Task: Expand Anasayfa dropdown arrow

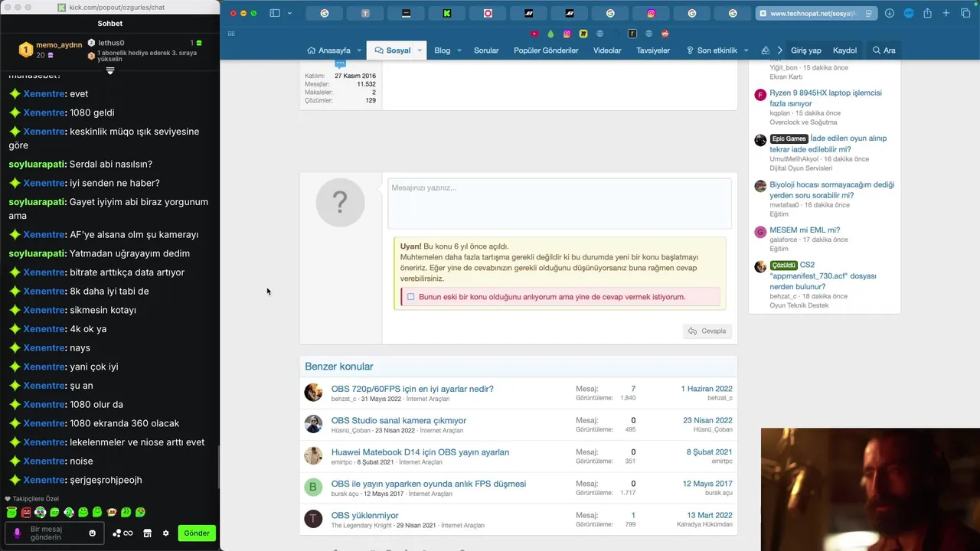Action: pyautogui.click(x=358, y=51)
